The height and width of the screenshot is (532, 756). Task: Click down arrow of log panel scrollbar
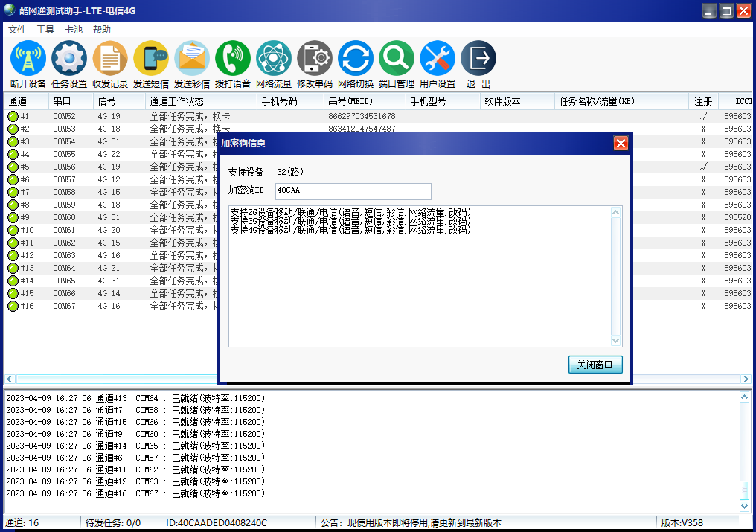coord(744,507)
